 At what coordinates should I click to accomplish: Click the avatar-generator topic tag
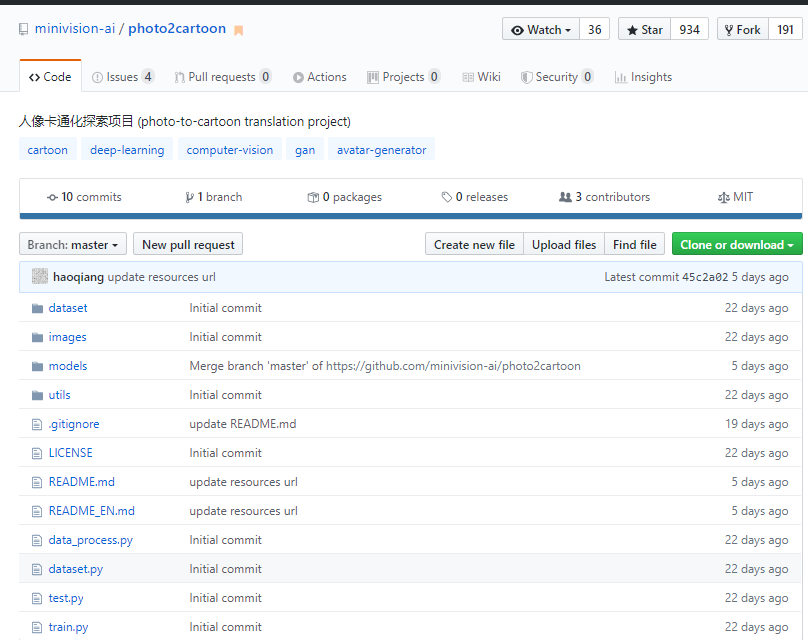click(381, 149)
